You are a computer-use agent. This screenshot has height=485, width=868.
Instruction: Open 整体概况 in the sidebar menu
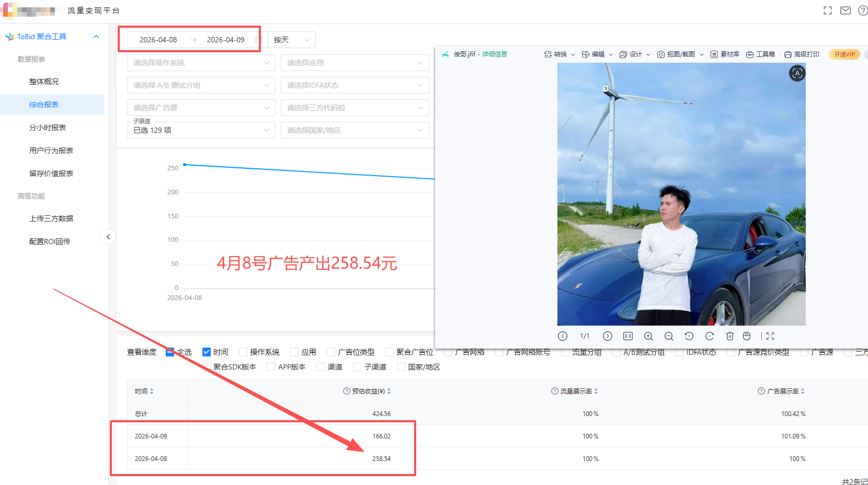click(44, 82)
